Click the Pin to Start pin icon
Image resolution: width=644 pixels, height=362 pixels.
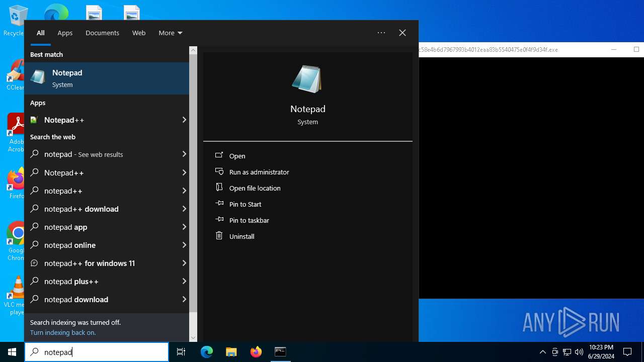[x=219, y=204]
